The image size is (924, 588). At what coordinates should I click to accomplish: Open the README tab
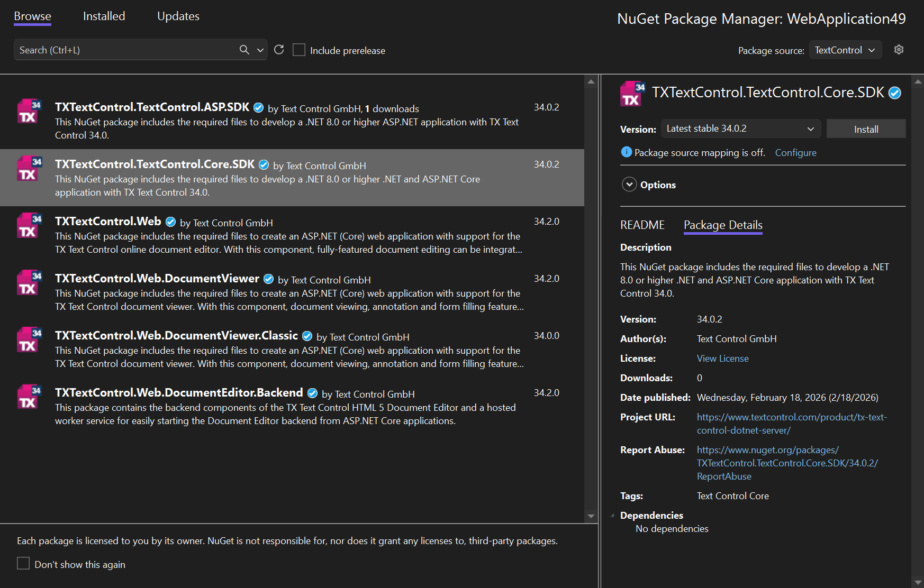coord(642,225)
